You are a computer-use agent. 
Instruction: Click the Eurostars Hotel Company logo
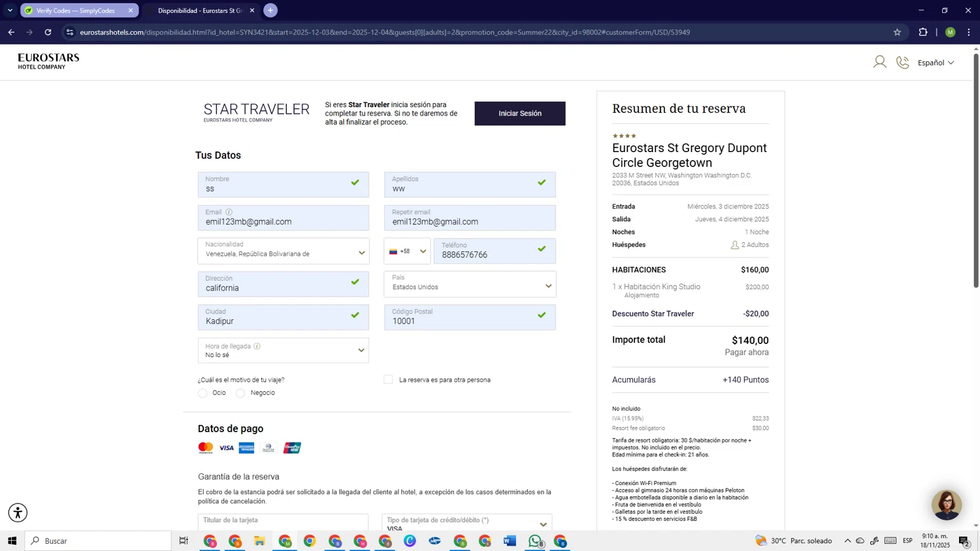48,61
